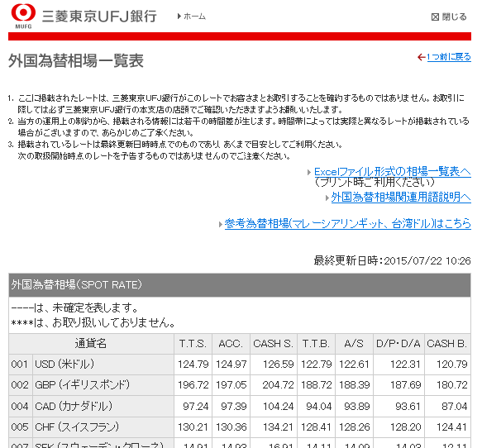Open Excelファイル形式の相場一覧表へ link
This screenshot has height=448, width=482.
(392, 171)
